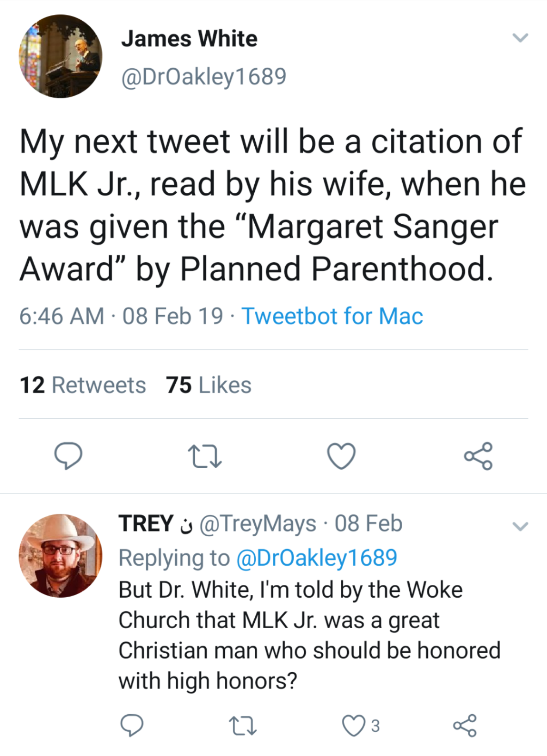Open the @DrOakley1689 mention in the reply
The width and height of the screenshot is (547, 756).
[x=316, y=558]
